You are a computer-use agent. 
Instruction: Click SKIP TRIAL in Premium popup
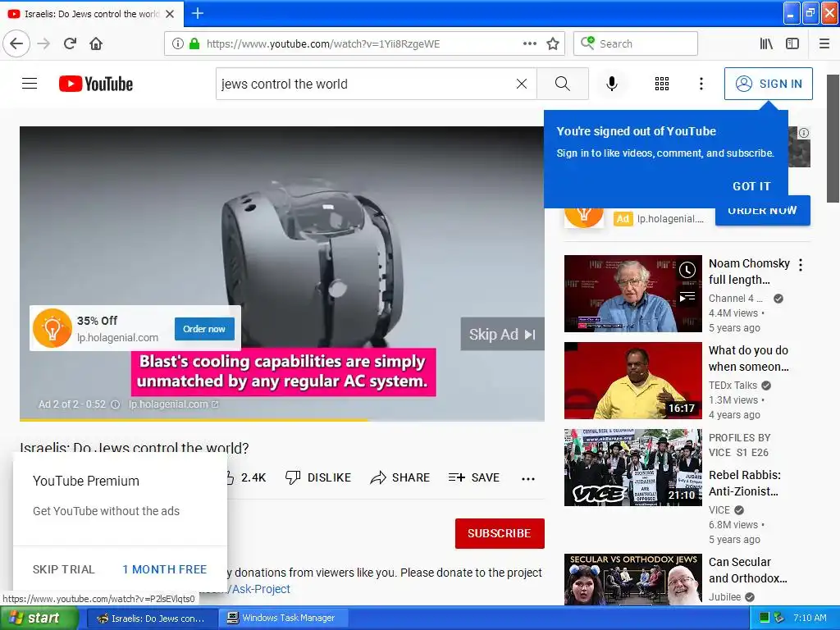click(x=63, y=569)
